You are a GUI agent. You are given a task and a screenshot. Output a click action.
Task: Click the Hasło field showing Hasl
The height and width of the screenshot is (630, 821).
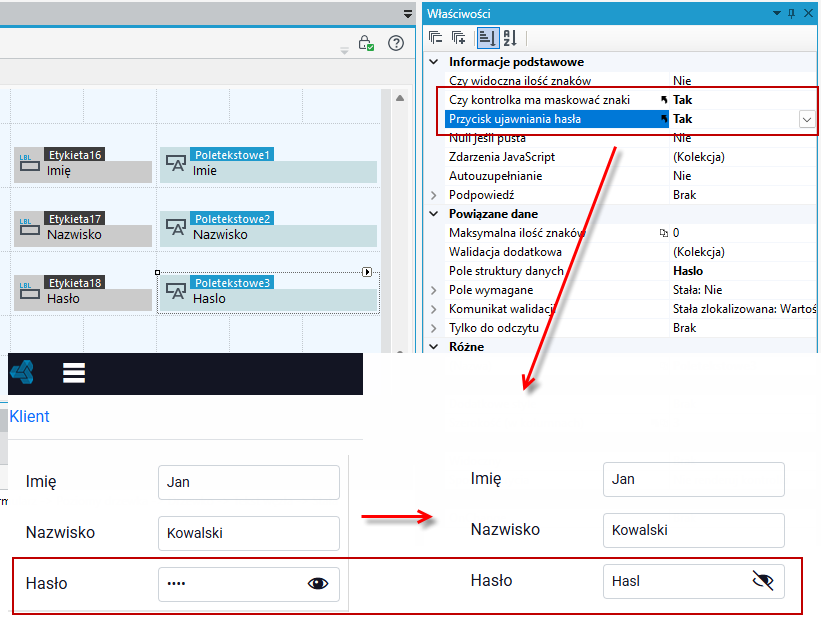pyautogui.click(x=694, y=581)
